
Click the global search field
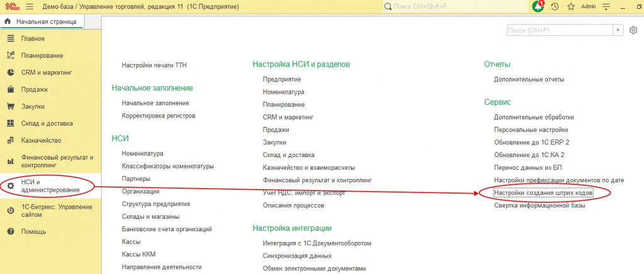pyautogui.click(x=456, y=6)
